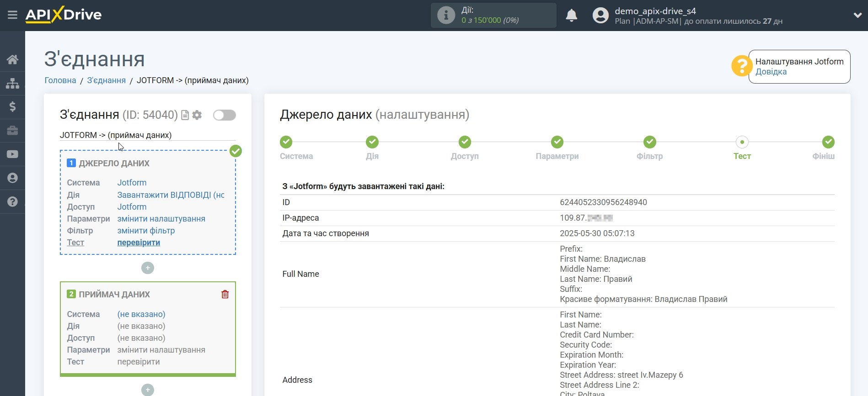This screenshot has height=396, width=868.
Task: Click the user avatar icon
Action: click(600, 16)
